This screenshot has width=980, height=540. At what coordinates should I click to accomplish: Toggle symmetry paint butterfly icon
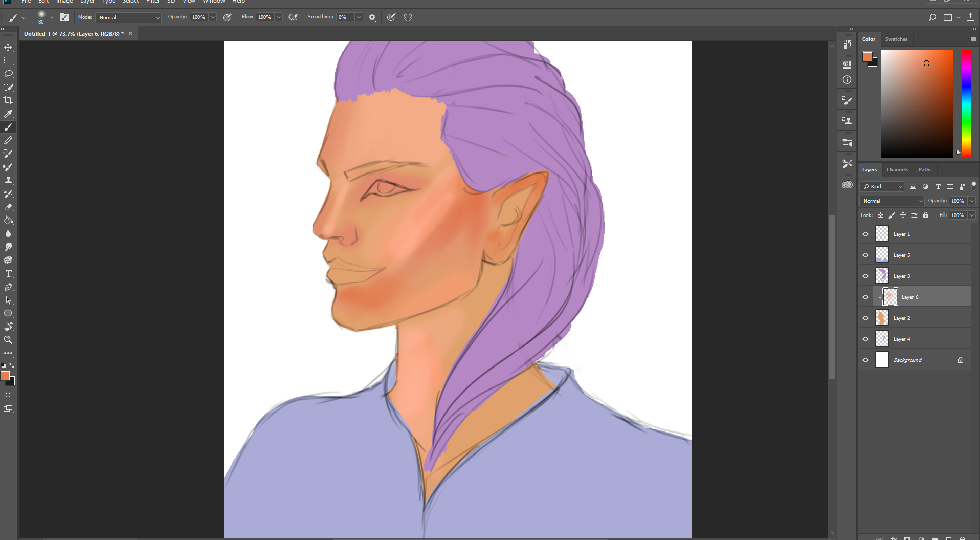[x=408, y=17]
